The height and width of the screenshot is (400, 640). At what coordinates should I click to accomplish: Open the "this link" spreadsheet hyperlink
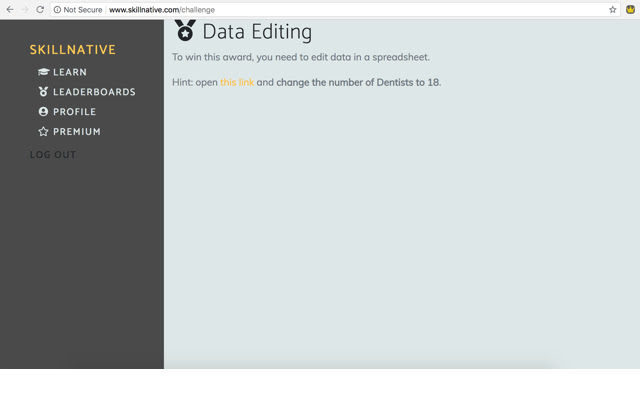coord(237,82)
